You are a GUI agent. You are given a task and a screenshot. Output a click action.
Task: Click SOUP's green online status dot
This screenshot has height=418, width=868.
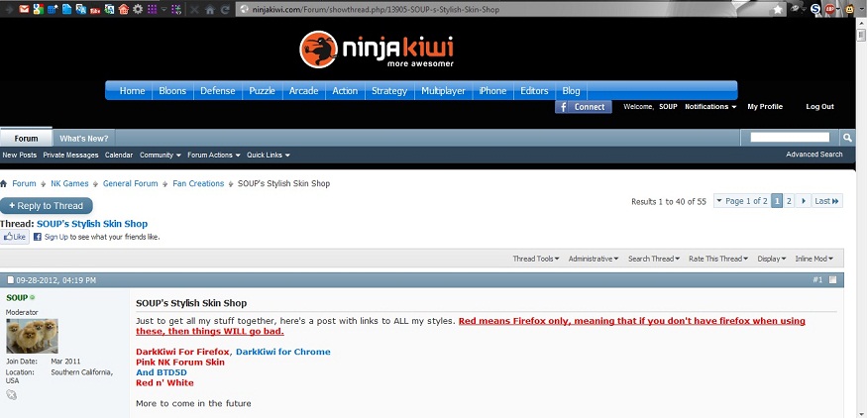click(32, 298)
